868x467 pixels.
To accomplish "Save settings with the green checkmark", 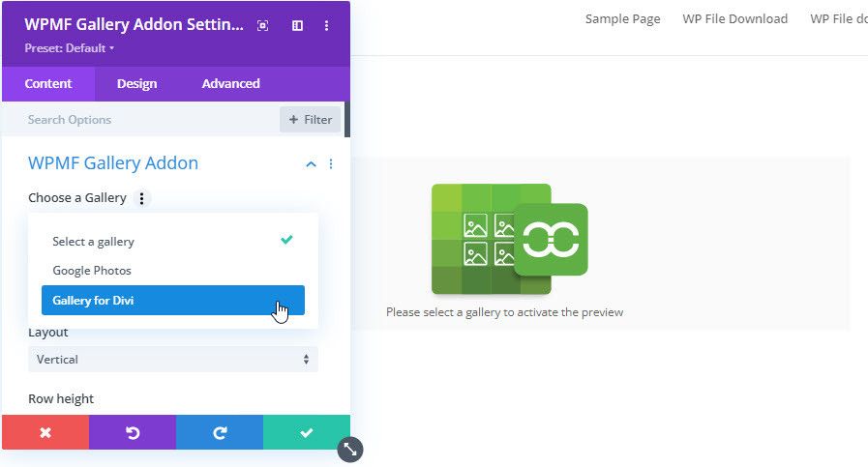I will click(x=307, y=432).
